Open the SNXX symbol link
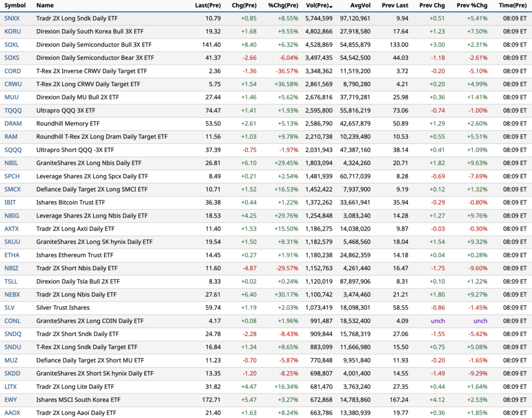The width and height of the screenshot is (532, 418). tap(12, 18)
